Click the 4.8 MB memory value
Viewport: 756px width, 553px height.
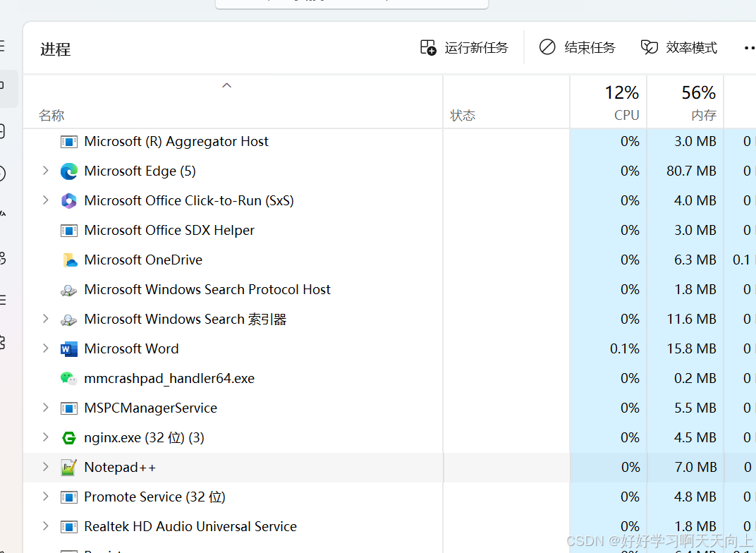(x=695, y=497)
